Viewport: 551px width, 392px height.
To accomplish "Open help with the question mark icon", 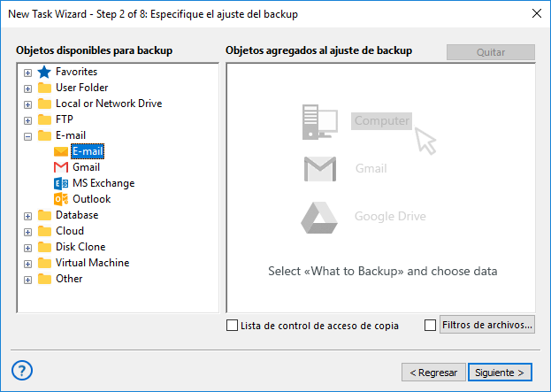I will (x=23, y=370).
